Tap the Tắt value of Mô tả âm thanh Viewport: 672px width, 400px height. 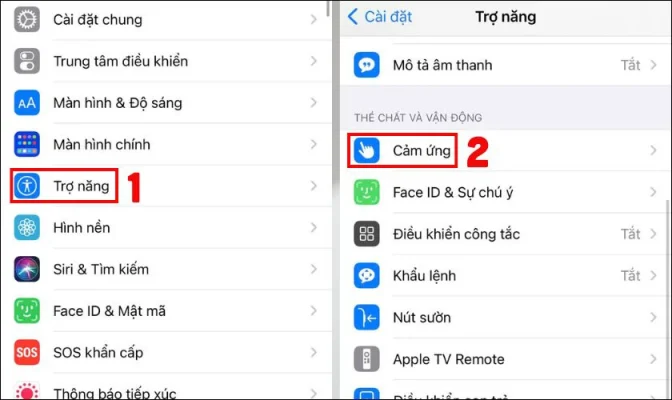[x=630, y=65]
